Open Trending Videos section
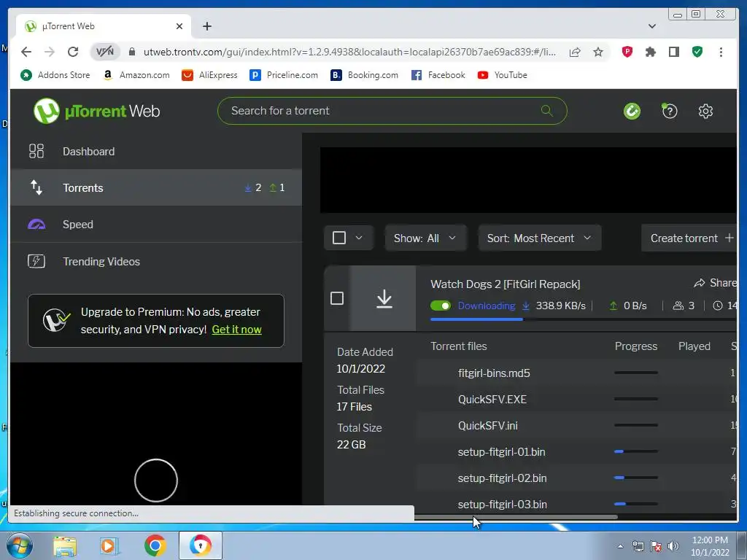Viewport: 747px width, 560px height. (x=156, y=261)
